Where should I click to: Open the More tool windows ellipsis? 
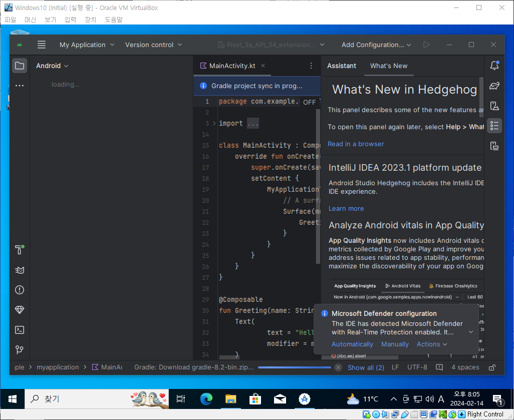click(20, 86)
